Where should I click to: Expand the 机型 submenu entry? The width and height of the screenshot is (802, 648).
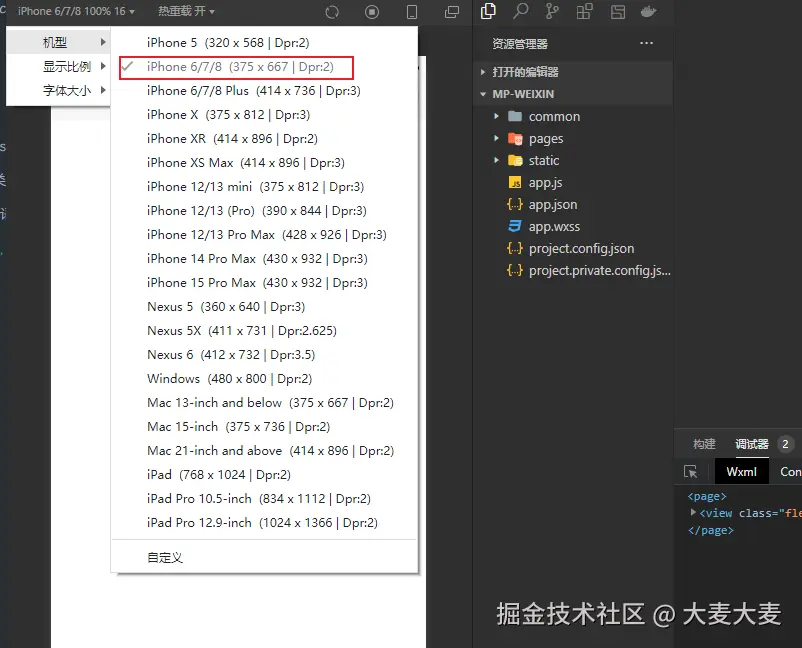coord(58,42)
